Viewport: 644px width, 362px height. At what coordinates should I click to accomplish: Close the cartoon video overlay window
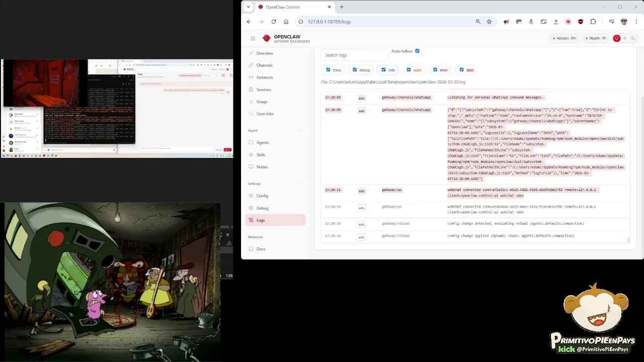coord(227,235)
